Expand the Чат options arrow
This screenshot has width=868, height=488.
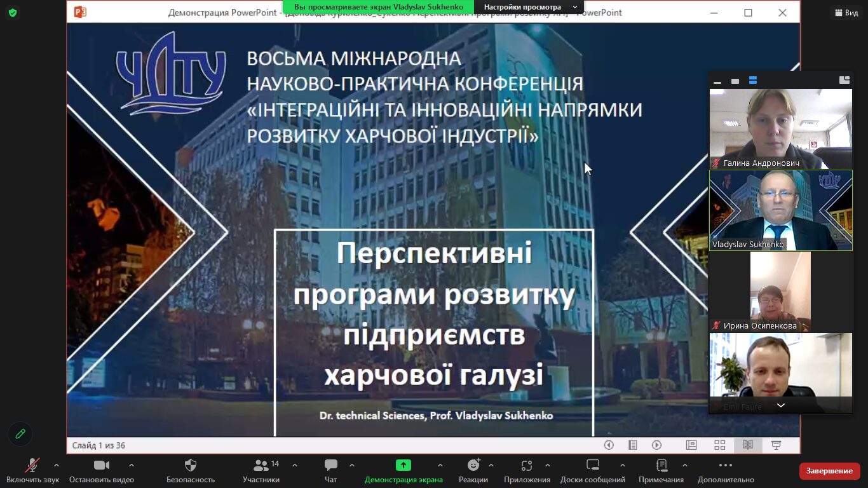(x=352, y=465)
